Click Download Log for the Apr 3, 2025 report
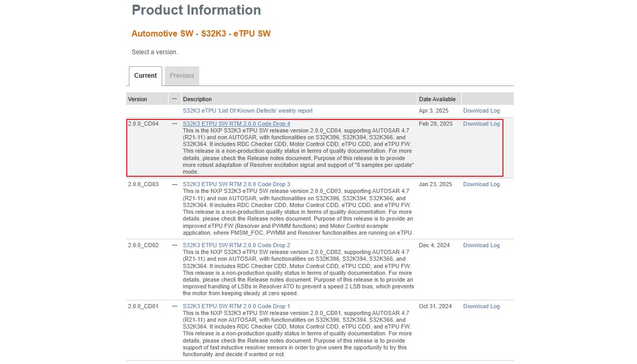Screen dimensions: 637x364 click(x=481, y=111)
